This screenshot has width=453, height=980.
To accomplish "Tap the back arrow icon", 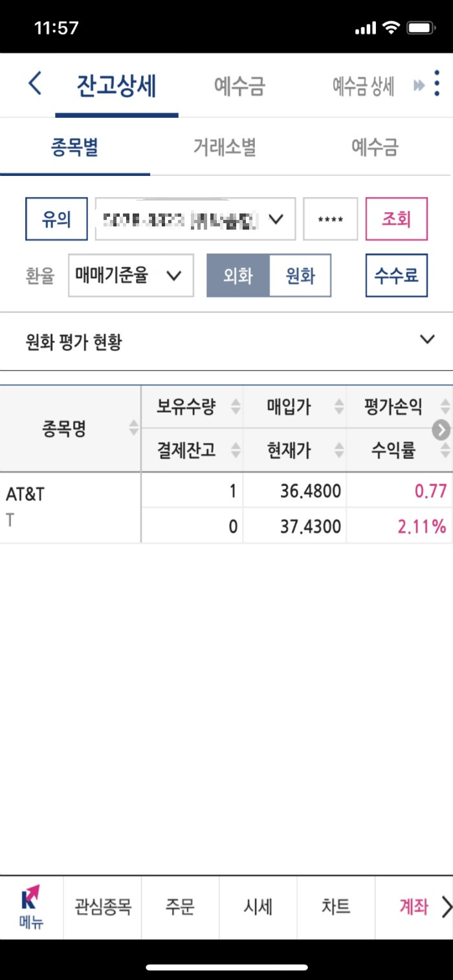I will [x=35, y=84].
